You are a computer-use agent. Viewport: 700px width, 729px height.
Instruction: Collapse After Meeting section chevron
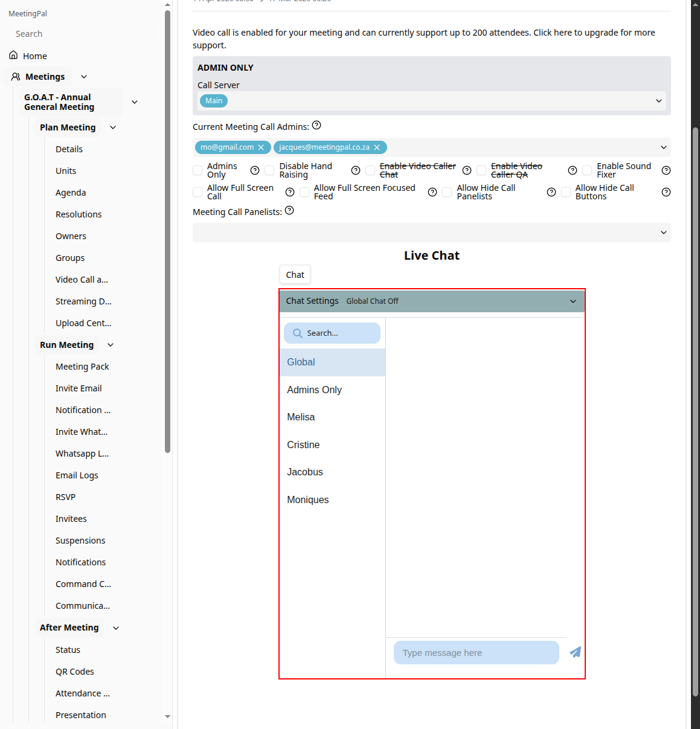[x=116, y=628]
